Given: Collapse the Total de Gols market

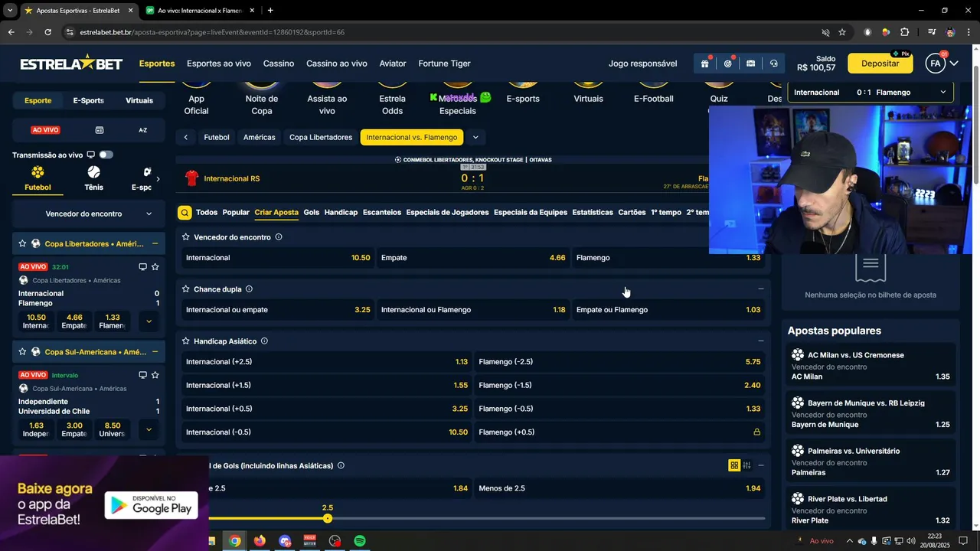Looking at the screenshot, I should (760, 465).
